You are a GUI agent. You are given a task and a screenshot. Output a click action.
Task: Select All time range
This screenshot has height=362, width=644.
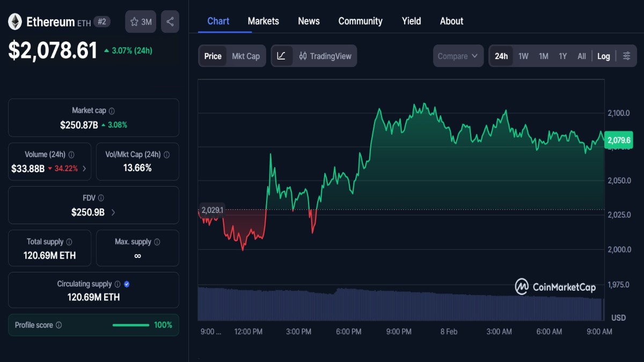point(582,56)
